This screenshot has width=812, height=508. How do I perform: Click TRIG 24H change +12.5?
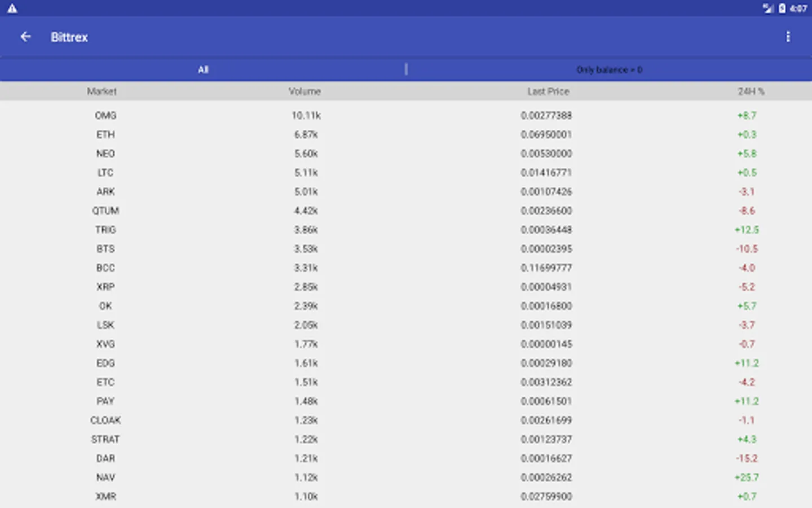click(x=747, y=230)
